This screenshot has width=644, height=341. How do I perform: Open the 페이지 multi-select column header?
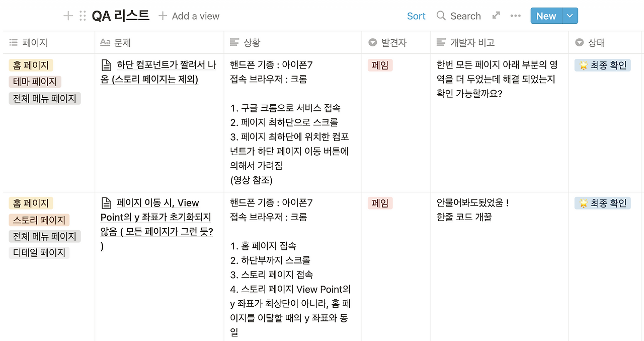(x=49, y=43)
